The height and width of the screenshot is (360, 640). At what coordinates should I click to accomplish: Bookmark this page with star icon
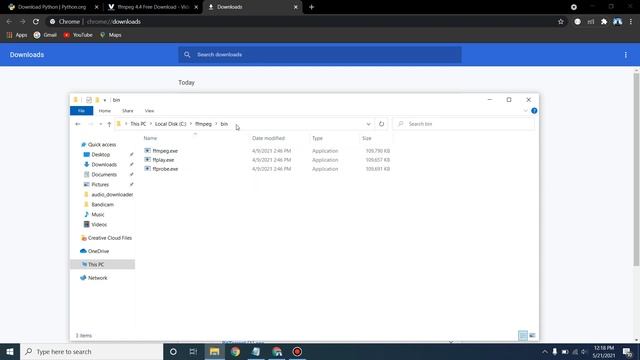(561, 22)
